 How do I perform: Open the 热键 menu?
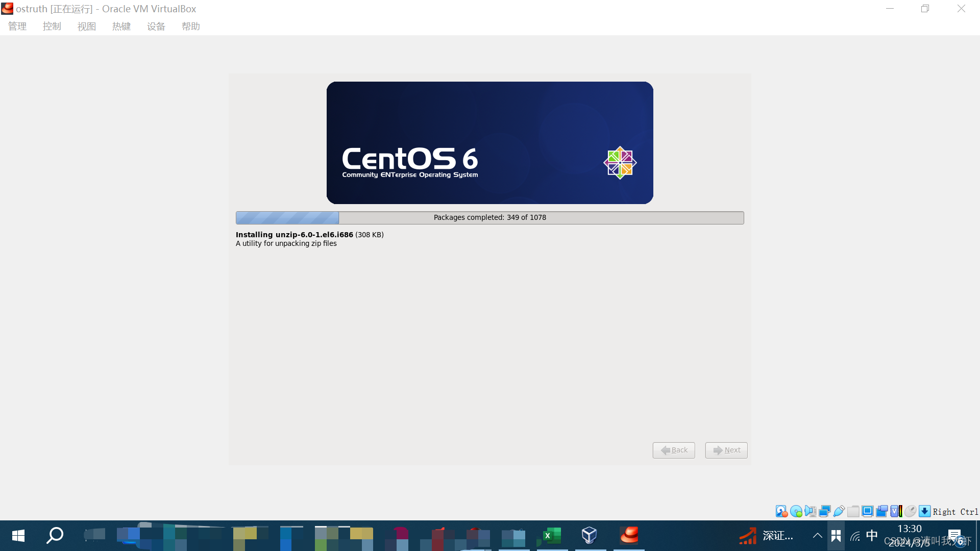(x=121, y=26)
